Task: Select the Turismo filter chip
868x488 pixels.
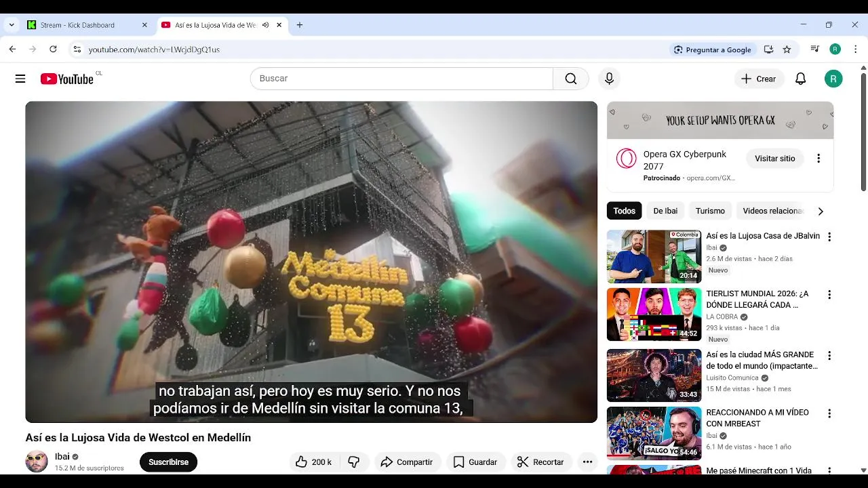Action: (710, 211)
